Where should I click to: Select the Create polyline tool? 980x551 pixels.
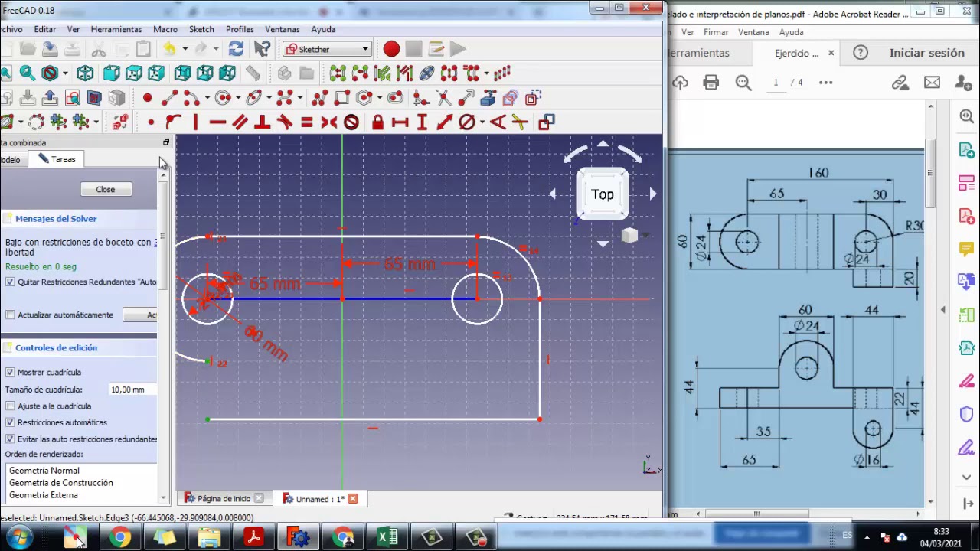click(x=320, y=98)
